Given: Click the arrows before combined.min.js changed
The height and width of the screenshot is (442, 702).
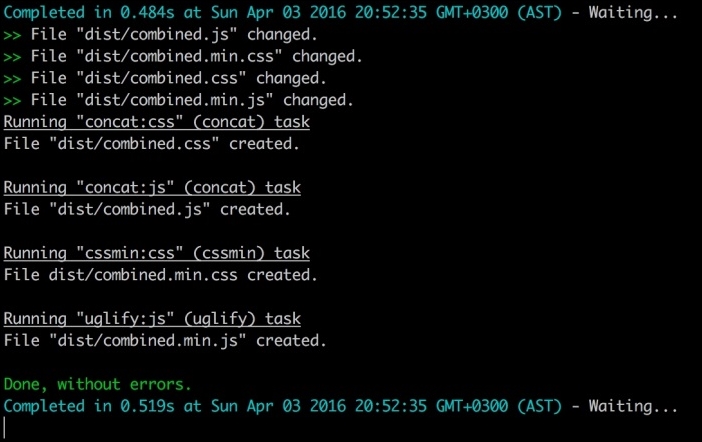Looking at the screenshot, I should [13, 101].
